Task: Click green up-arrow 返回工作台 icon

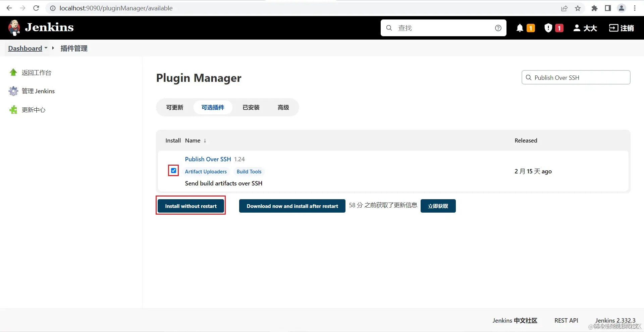Action: coord(13,72)
